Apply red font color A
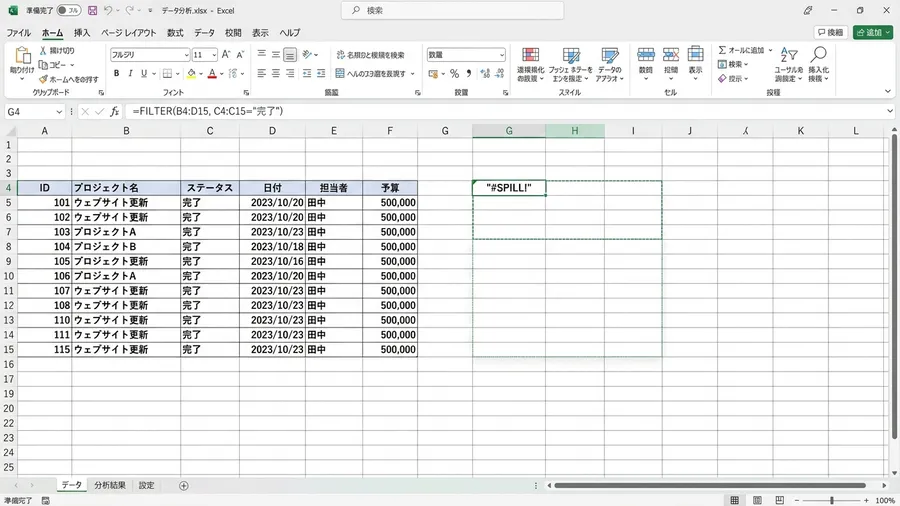Screen dimensions: 900x506 pos(212,73)
